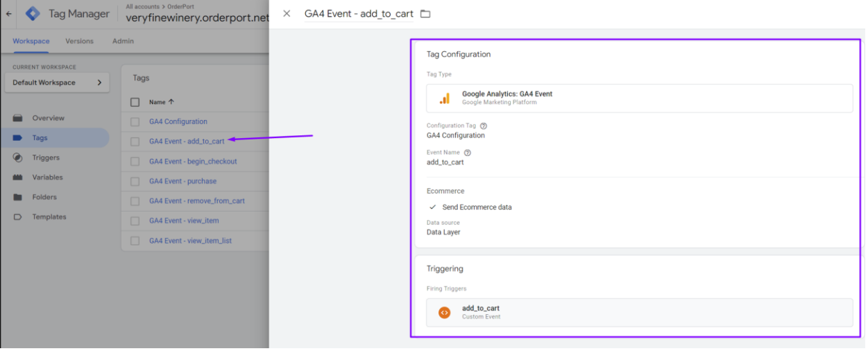The image size is (868, 351).
Task: Edit the tag name GA4 Event - add_to_cart
Action: [359, 14]
